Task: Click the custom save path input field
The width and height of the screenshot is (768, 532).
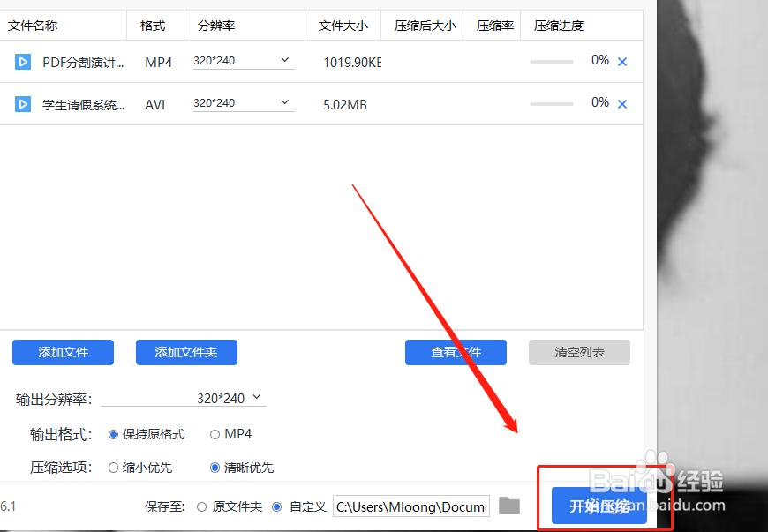Action: pyautogui.click(x=410, y=506)
